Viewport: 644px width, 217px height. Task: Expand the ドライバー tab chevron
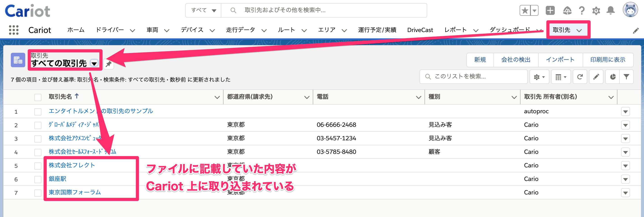click(x=132, y=30)
